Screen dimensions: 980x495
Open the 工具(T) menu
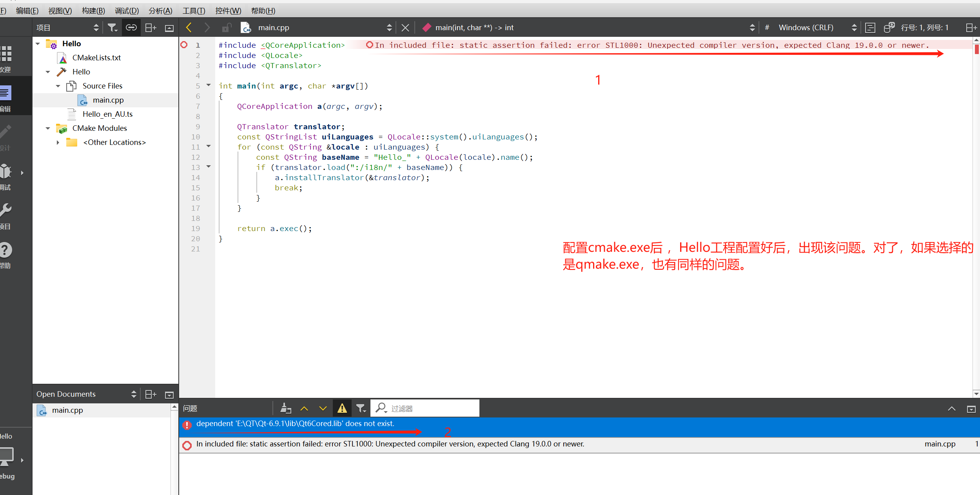[x=194, y=11]
